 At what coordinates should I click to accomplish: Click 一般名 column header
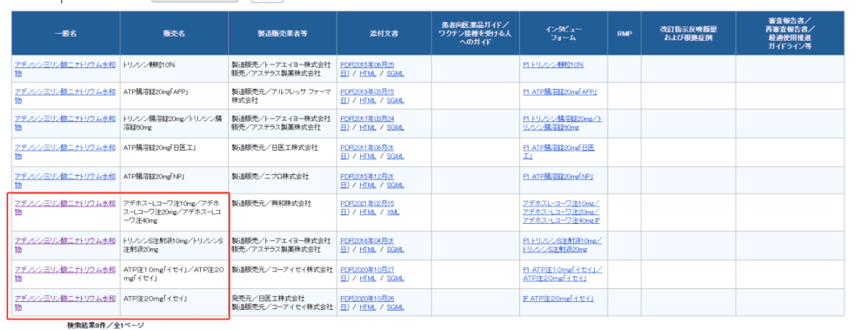click(66, 33)
